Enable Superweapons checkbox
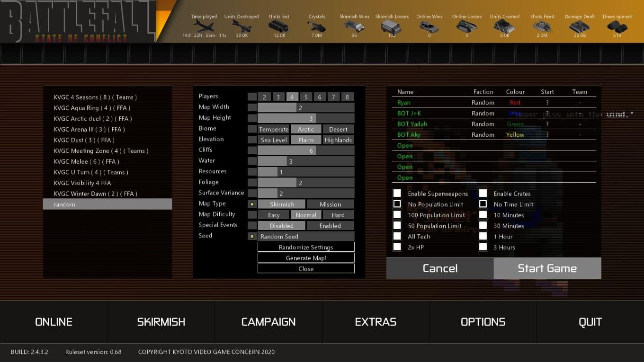Screen dimensions: 644x362 coord(397,193)
